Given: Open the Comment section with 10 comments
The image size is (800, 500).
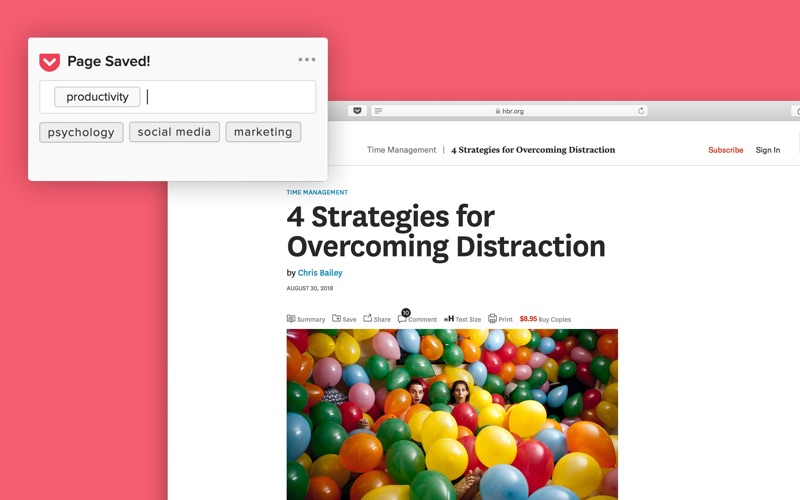Looking at the screenshot, I should [x=417, y=318].
